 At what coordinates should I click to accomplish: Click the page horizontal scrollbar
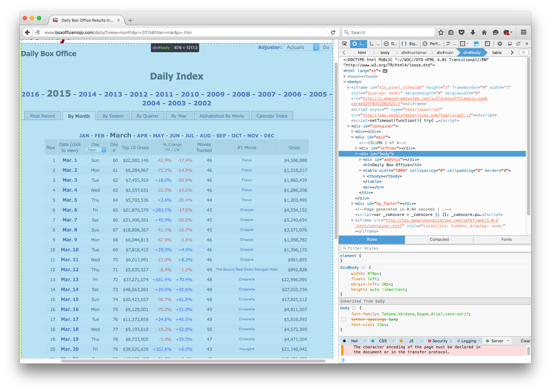click(193, 361)
